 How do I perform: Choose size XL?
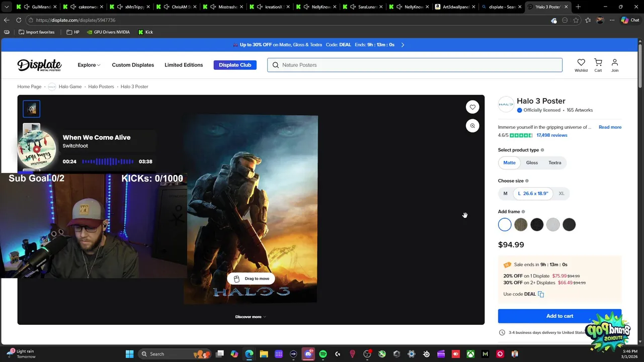(x=561, y=193)
